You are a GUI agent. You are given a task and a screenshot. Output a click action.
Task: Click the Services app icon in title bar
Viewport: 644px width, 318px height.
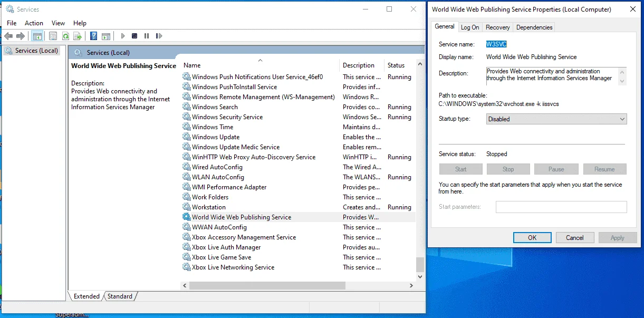[x=9, y=9]
